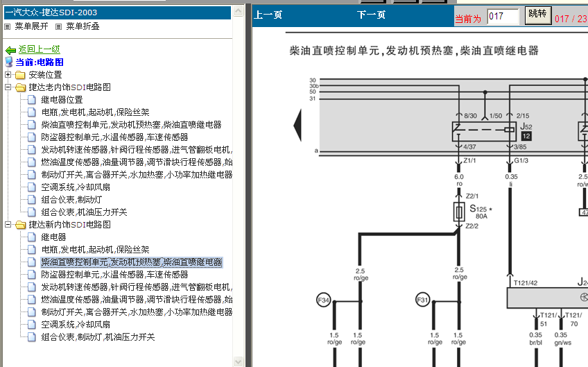Click the 跳转 jump button

538,15
